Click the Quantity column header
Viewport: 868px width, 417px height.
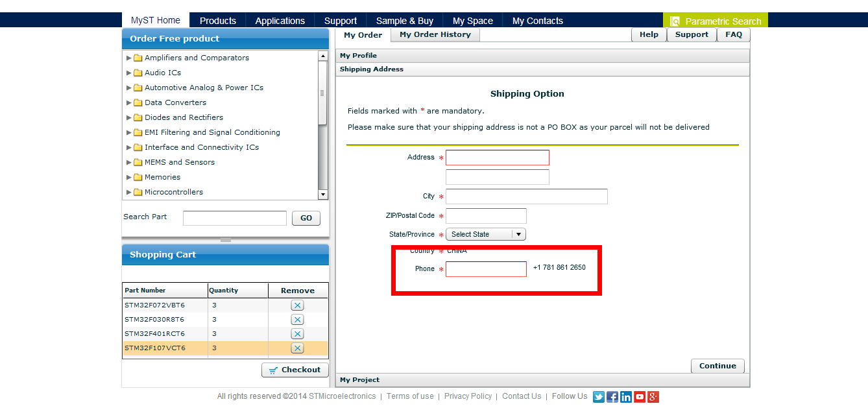[238, 290]
